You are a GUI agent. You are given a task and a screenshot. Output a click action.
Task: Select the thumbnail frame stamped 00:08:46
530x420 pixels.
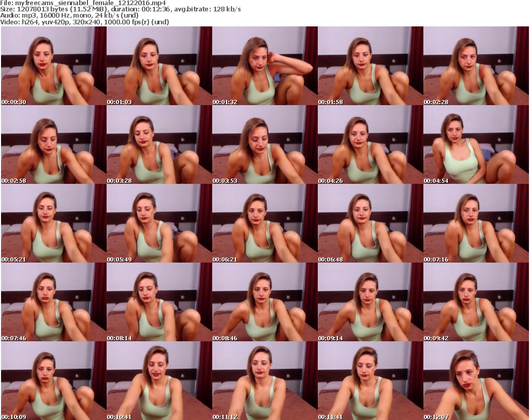[x=265, y=302]
